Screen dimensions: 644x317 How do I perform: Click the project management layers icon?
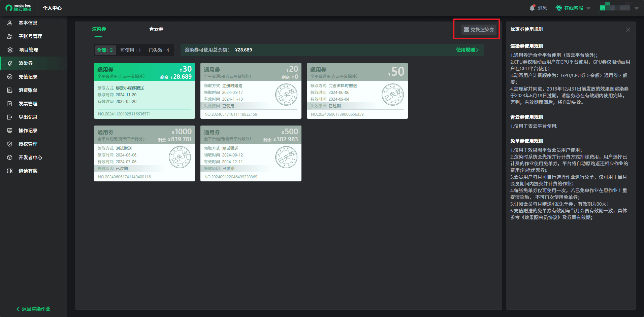(10, 50)
